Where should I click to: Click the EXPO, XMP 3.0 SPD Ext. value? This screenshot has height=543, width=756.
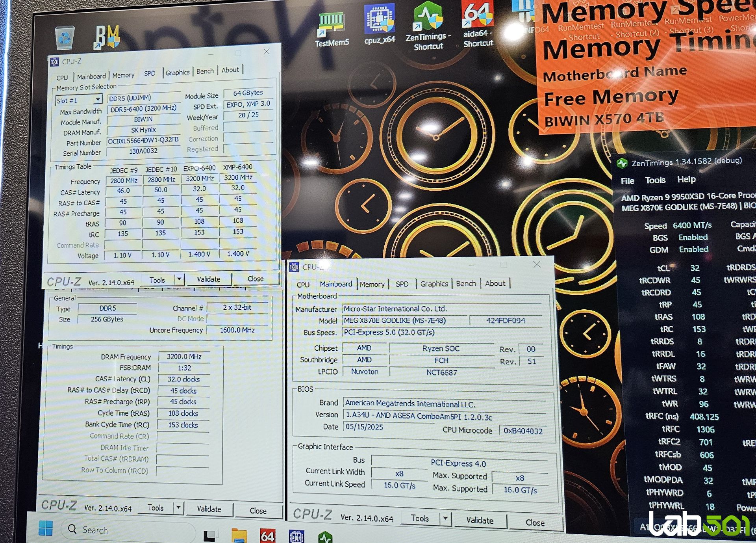click(248, 104)
